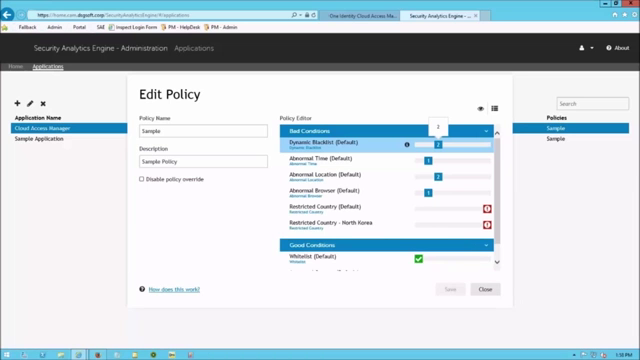
Task: Switch to Security Analytics Engine browser tab
Action: pos(440,16)
